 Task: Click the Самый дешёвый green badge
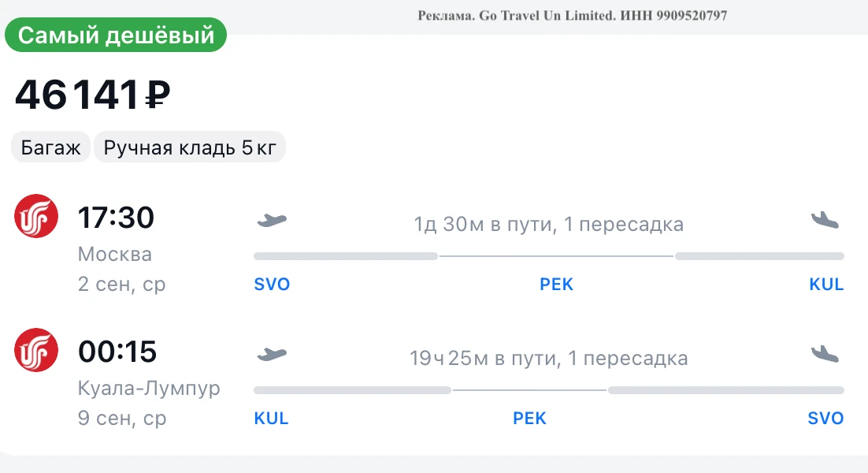116,35
